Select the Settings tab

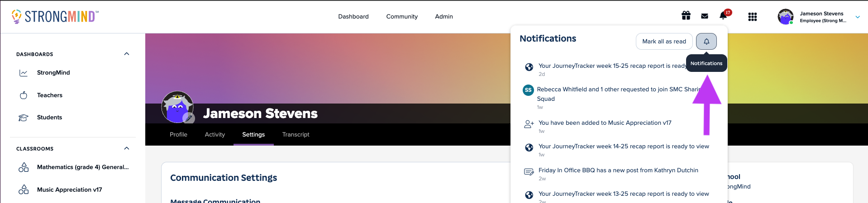coord(253,135)
